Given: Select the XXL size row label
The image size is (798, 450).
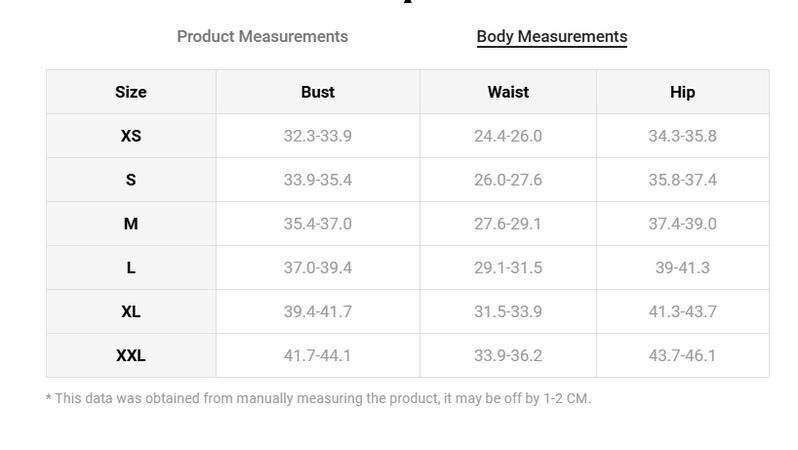Looking at the screenshot, I should (131, 355).
